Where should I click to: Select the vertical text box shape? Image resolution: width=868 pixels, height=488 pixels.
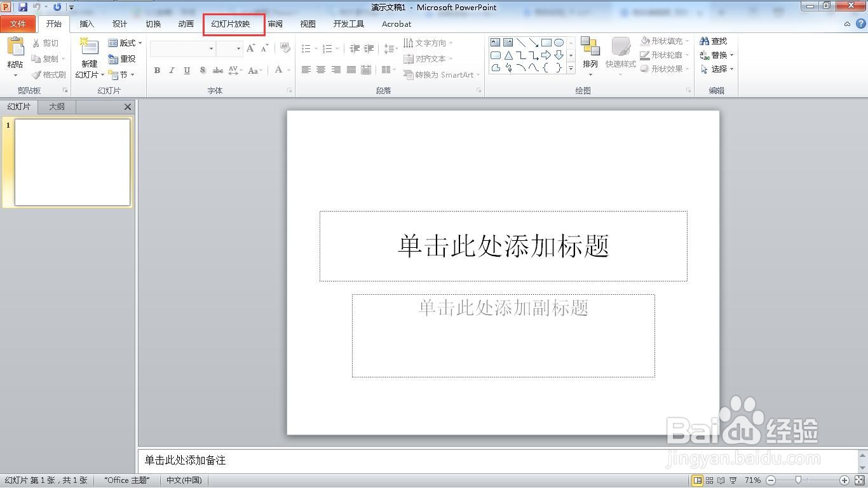(508, 43)
